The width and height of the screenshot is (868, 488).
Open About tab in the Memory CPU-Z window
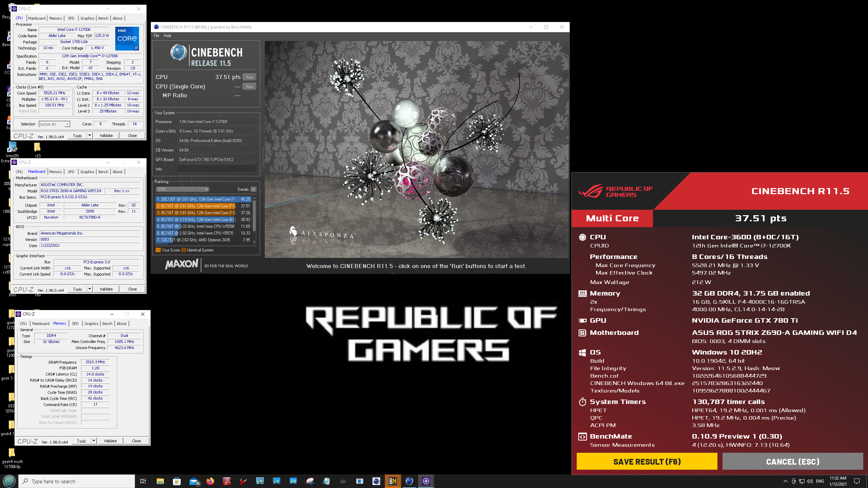(x=121, y=324)
